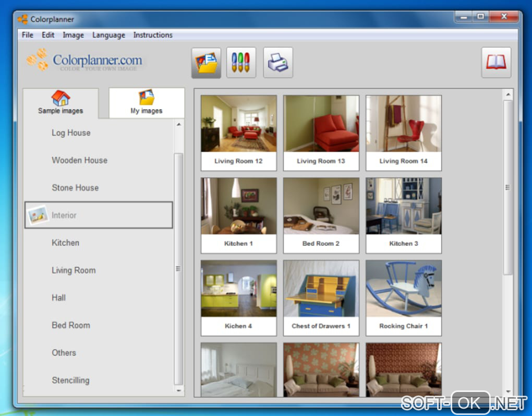This screenshot has width=532, height=416.
Task: Select the Living Room category
Action: click(99, 270)
